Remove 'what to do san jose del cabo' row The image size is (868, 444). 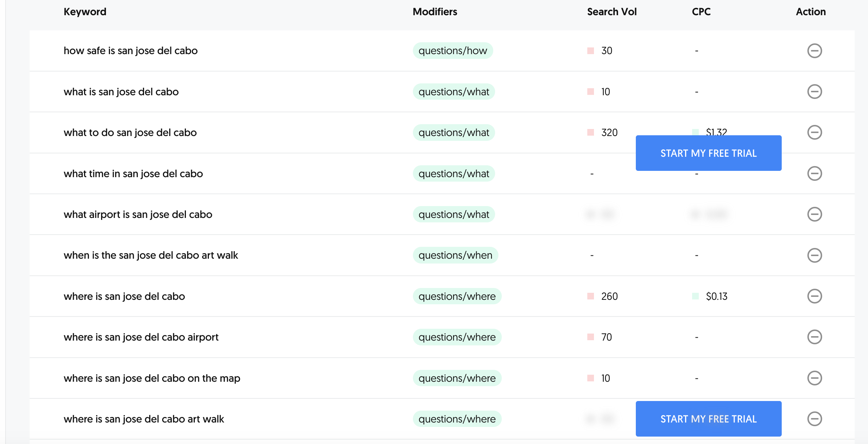(x=814, y=132)
